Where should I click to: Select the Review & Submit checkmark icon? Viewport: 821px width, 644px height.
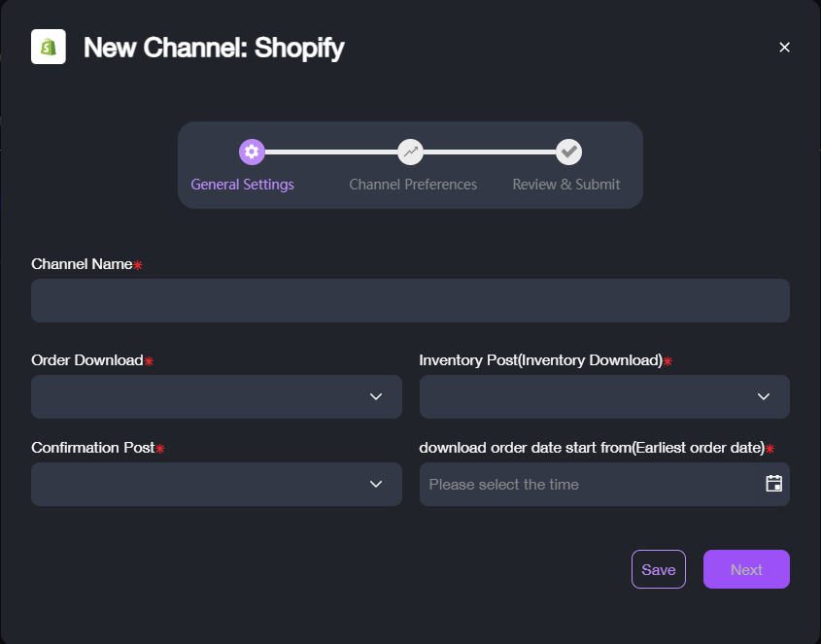[x=569, y=152]
